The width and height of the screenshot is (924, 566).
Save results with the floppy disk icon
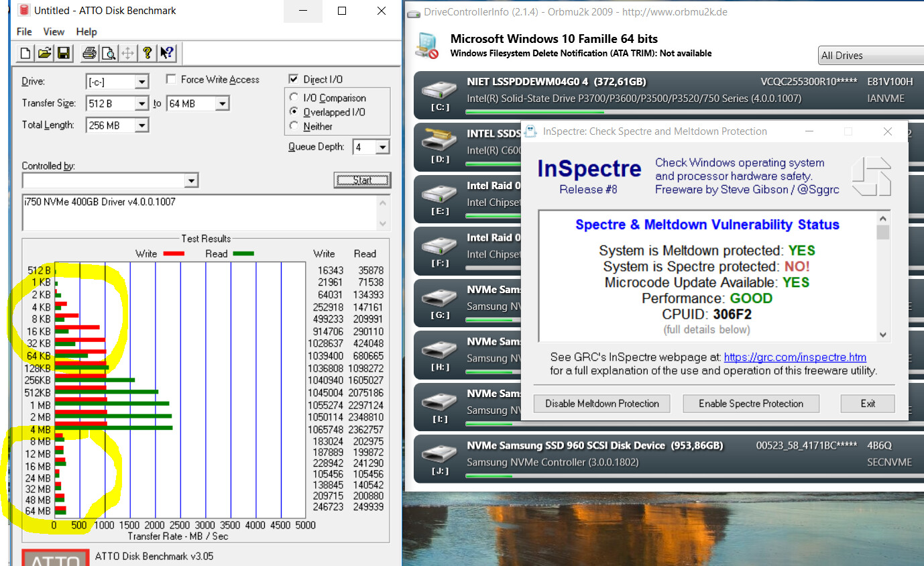63,53
